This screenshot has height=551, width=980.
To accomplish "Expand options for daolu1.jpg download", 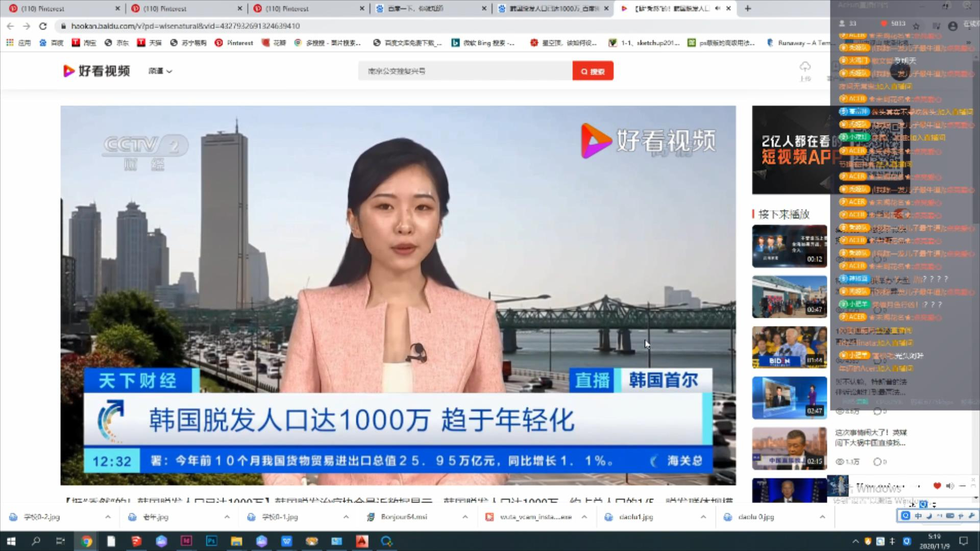I will [x=703, y=517].
